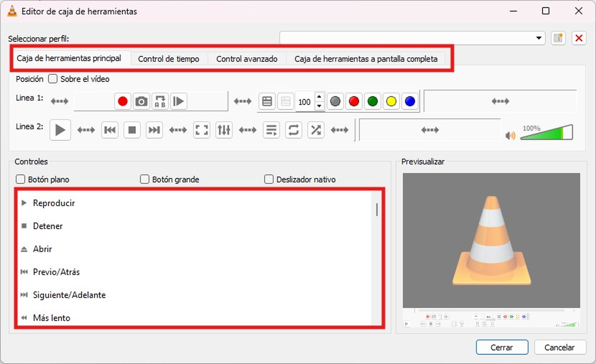Click the green volume slider
The image size is (596, 364).
tap(547, 133)
